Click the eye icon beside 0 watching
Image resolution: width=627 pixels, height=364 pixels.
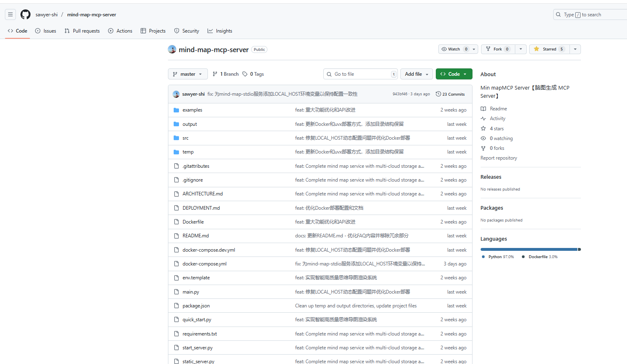point(483,138)
